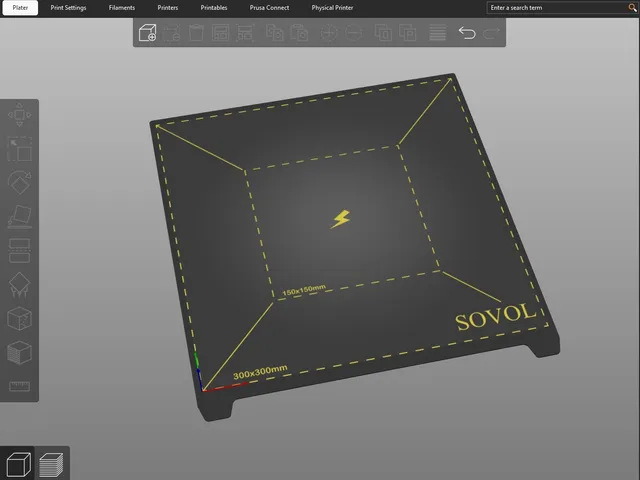The image size is (640, 480).
Task: Select the Rotate tool
Action: coord(19,182)
